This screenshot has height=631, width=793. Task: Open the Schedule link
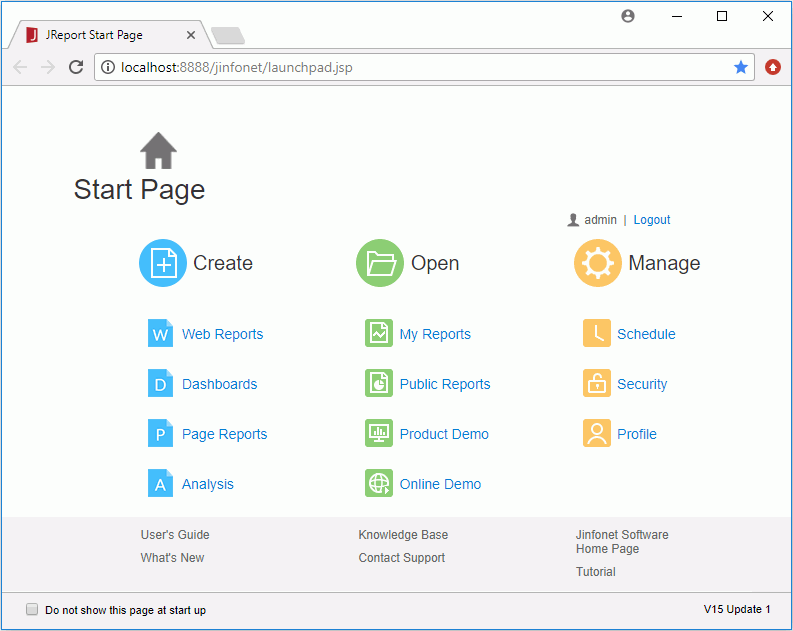pyautogui.click(x=646, y=334)
